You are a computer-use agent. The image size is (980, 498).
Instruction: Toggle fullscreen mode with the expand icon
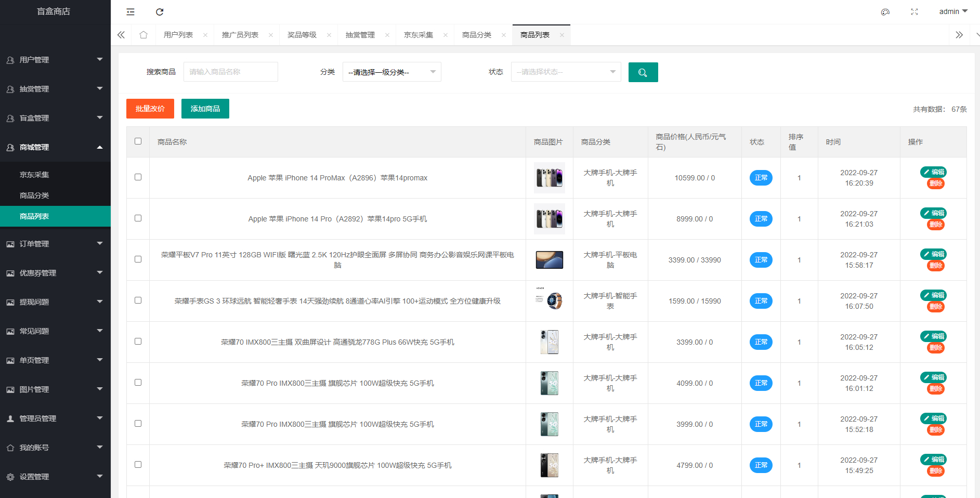(x=914, y=11)
